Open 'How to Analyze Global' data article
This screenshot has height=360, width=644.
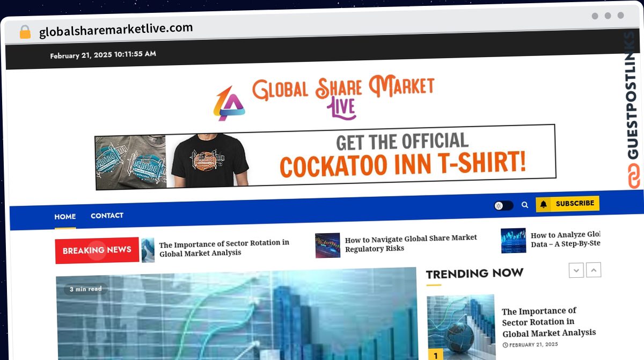565,239
